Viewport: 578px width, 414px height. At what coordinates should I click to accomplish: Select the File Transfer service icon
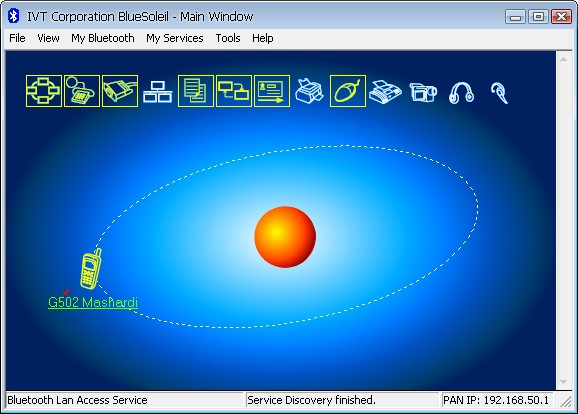tap(196, 91)
